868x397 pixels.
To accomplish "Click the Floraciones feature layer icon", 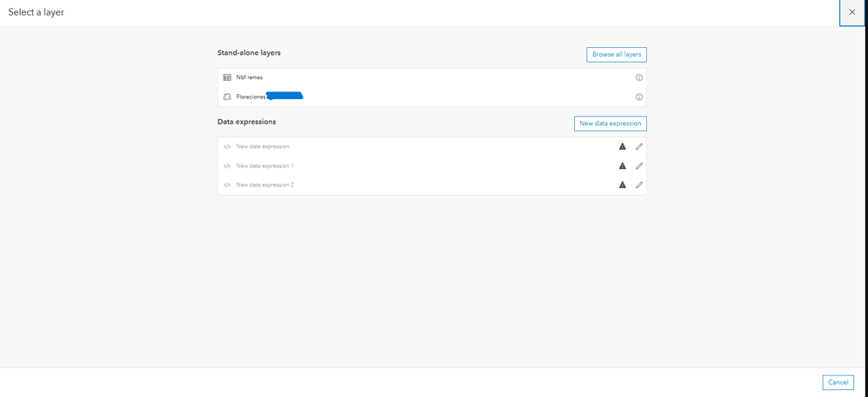I will [227, 97].
